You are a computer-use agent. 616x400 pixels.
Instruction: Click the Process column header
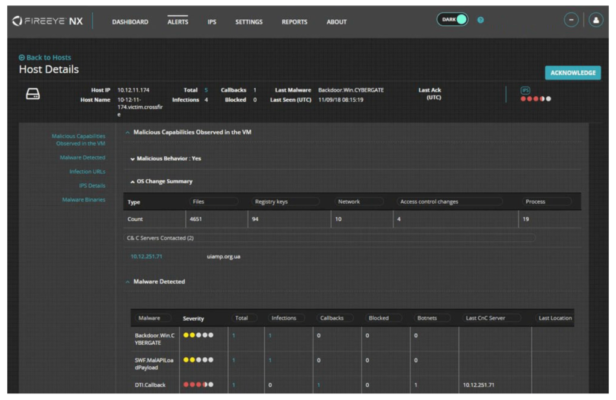pyautogui.click(x=547, y=202)
